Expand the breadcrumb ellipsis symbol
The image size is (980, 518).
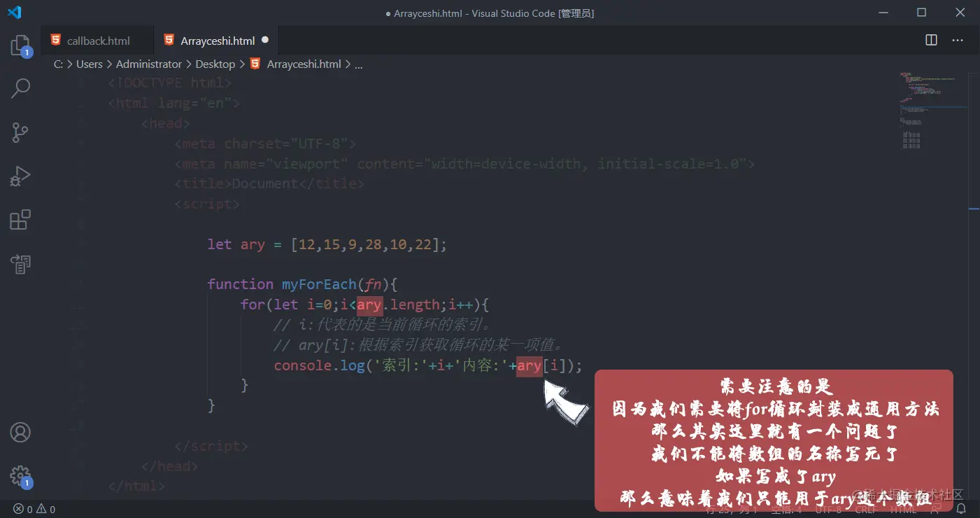(359, 64)
